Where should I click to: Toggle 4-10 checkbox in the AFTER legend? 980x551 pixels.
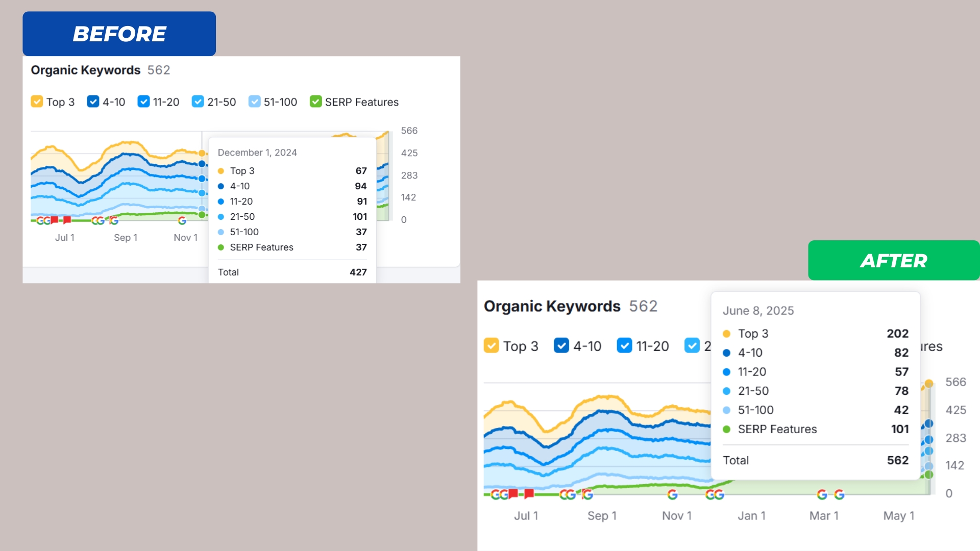tap(561, 346)
